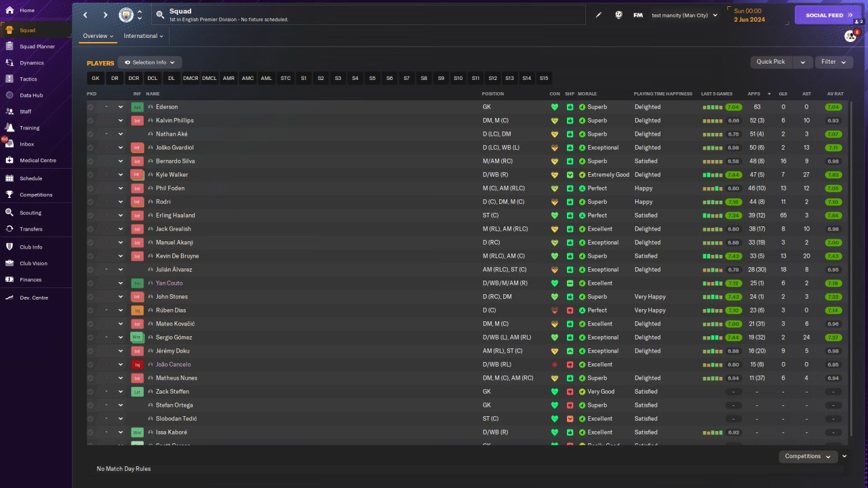Click the search magnifier icon
This screenshot has height=488, width=868.
coord(160,14)
